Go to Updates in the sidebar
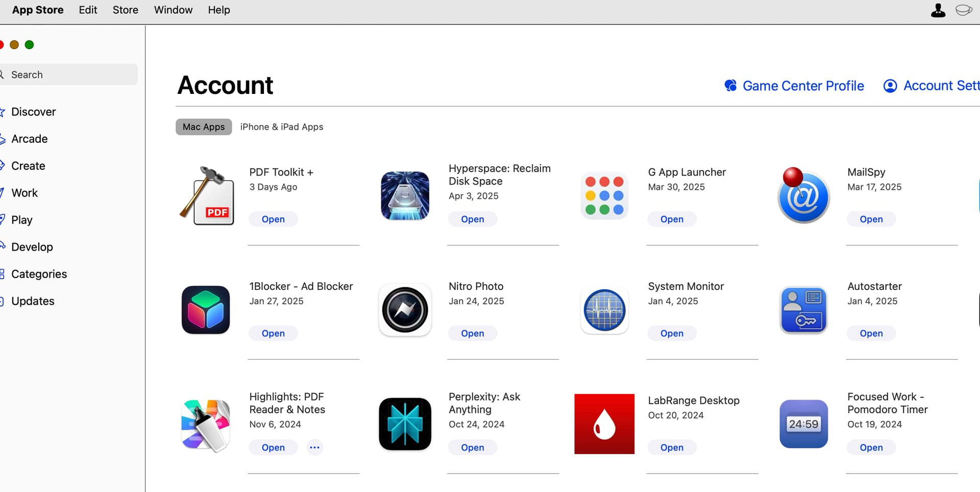The image size is (980, 492). (x=33, y=301)
